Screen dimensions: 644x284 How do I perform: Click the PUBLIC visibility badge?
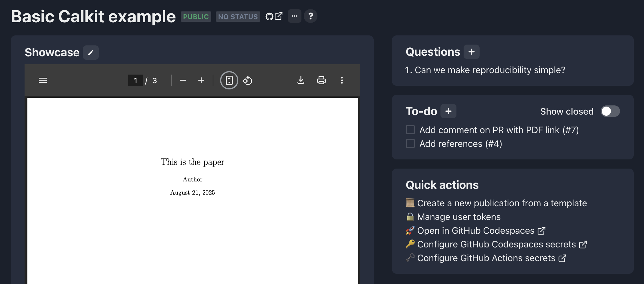tap(196, 17)
